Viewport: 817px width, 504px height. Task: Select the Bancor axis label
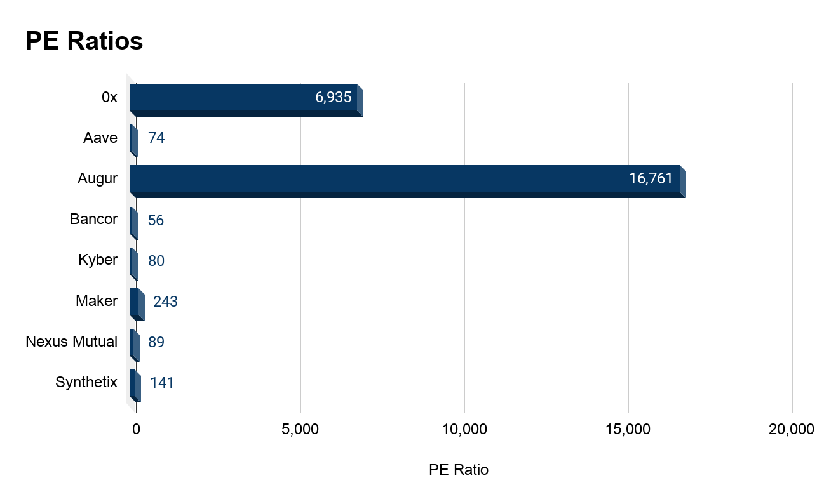point(94,219)
